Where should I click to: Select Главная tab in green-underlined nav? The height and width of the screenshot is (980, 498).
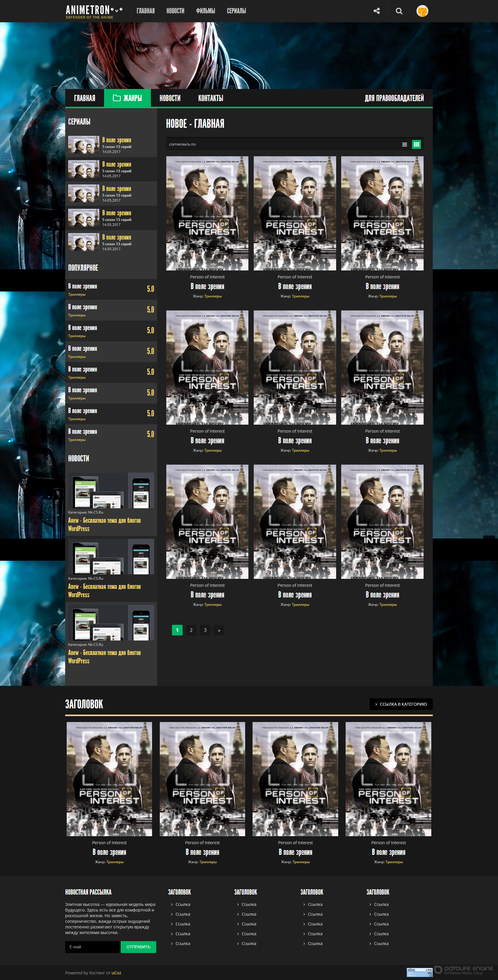[x=84, y=98]
